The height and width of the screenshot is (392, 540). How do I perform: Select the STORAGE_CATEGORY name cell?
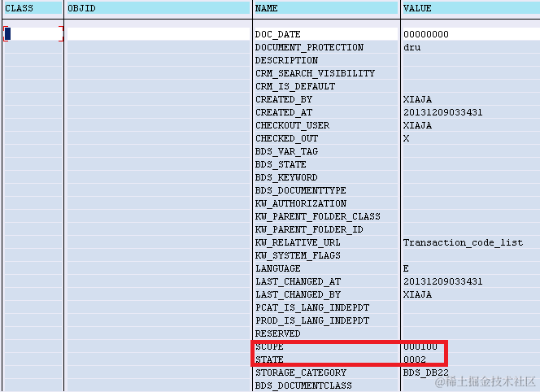click(326, 372)
